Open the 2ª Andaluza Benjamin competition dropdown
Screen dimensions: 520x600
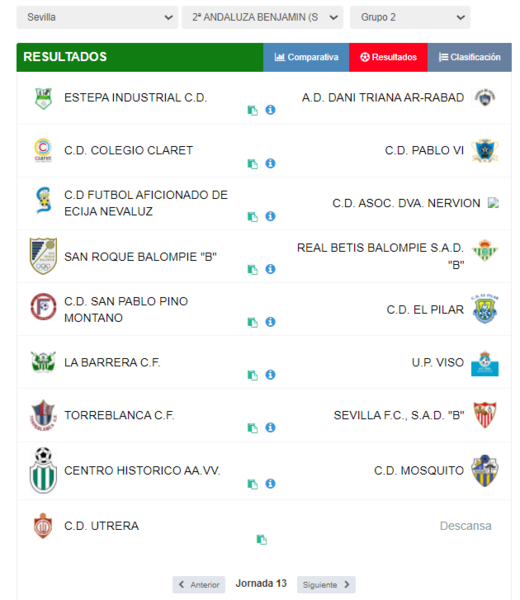(262, 17)
